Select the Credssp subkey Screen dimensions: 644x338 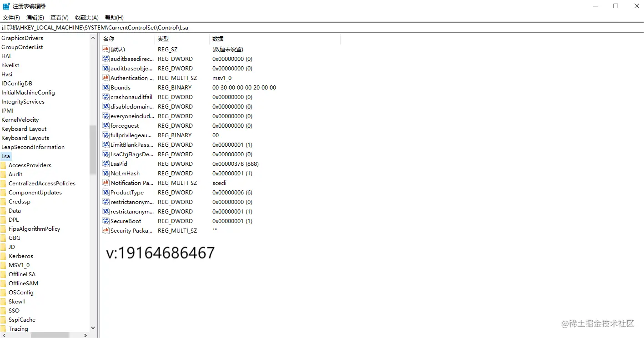click(x=19, y=202)
